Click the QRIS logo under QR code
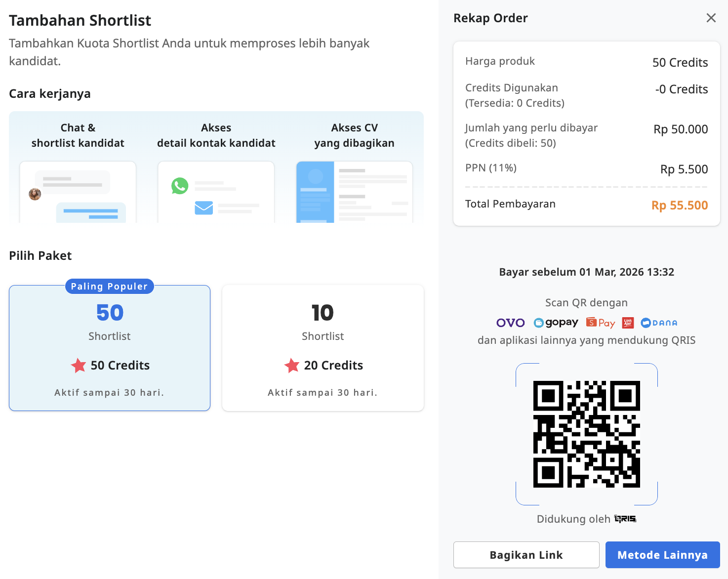Screen dimensions: 728x579 tap(625, 519)
